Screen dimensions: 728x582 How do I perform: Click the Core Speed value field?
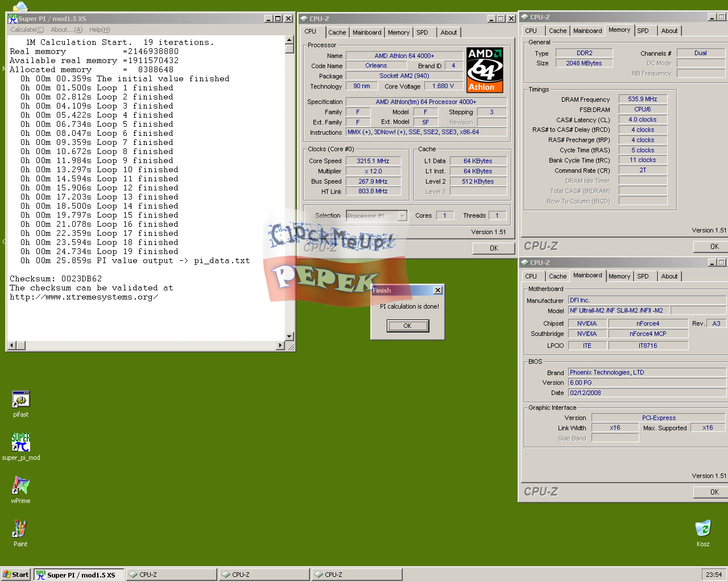click(x=373, y=161)
